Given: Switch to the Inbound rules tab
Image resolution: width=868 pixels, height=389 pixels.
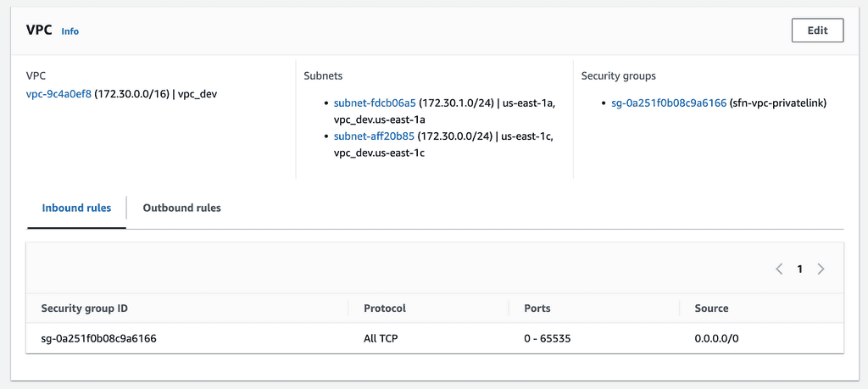Looking at the screenshot, I should [x=76, y=208].
